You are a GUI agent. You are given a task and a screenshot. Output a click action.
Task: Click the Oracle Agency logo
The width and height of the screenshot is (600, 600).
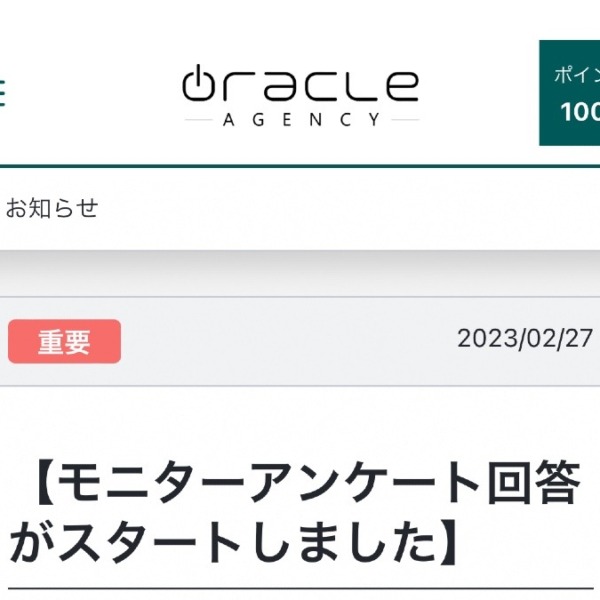pyautogui.click(x=301, y=96)
